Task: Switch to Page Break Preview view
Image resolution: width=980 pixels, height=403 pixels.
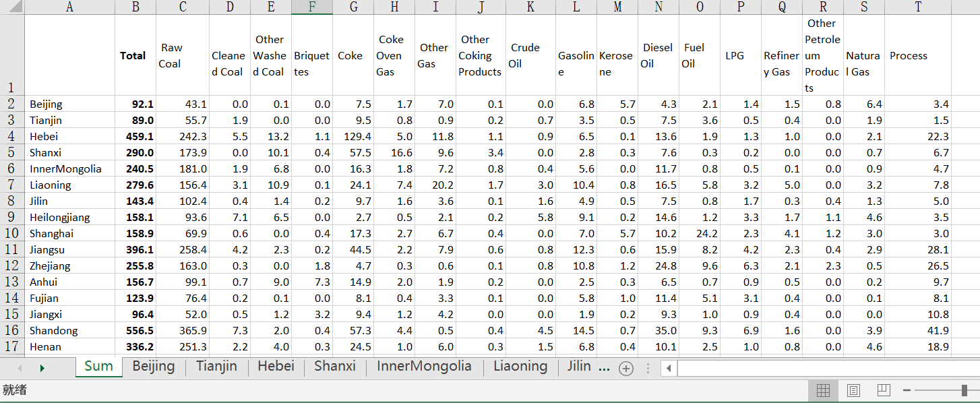Action: click(884, 390)
